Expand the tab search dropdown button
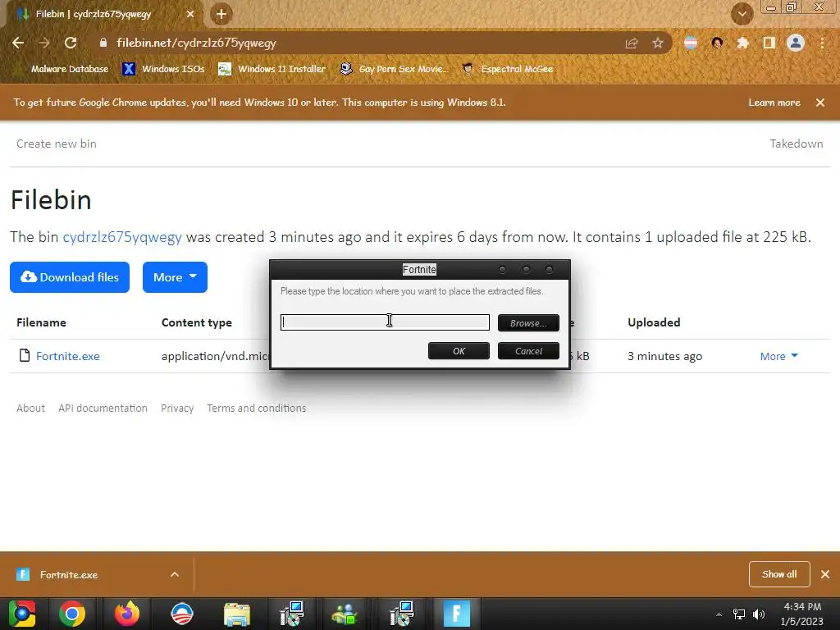Screen dimensions: 840x630 (x=742, y=14)
